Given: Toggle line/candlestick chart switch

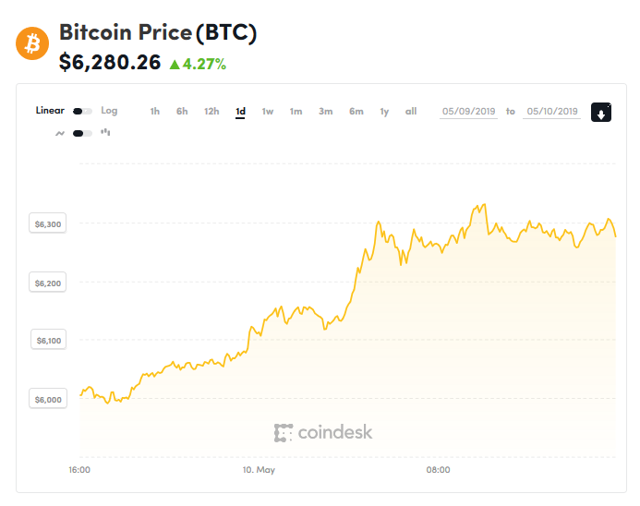Looking at the screenshot, I should pos(83,132).
